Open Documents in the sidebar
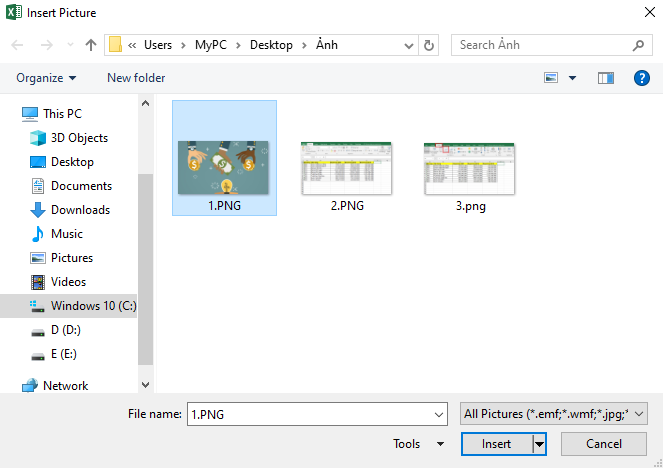663x468 pixels. tap(71, 186)
